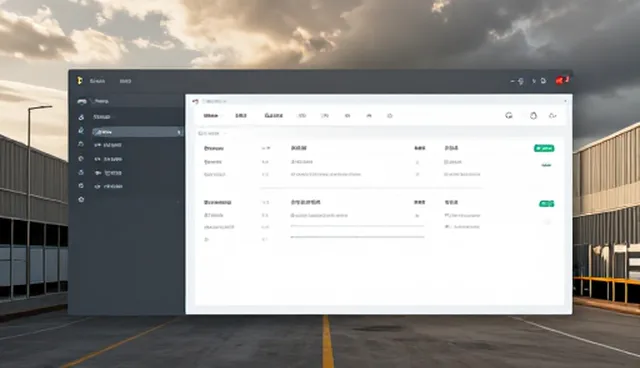Screen dimensions: 640x368
Task: Click the vehicle icon at the top of the sidebar
Action: click(82, 101)
